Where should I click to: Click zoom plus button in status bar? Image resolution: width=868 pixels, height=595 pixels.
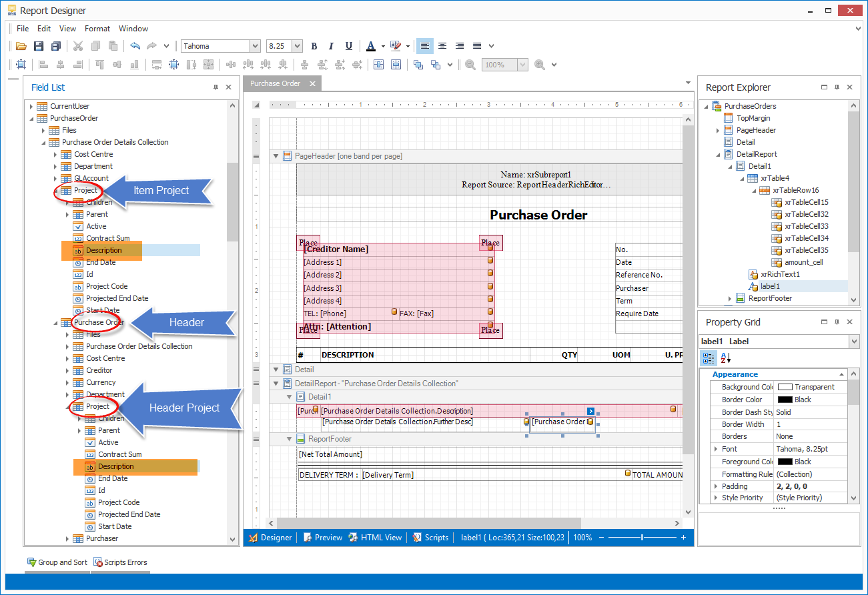pyautogui.click(x=683, y=538)
